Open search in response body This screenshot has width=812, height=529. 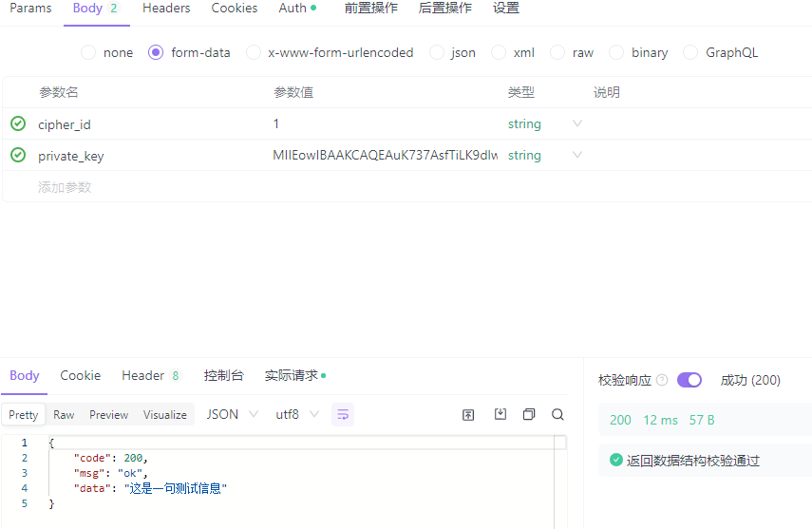tap(557, 414)
